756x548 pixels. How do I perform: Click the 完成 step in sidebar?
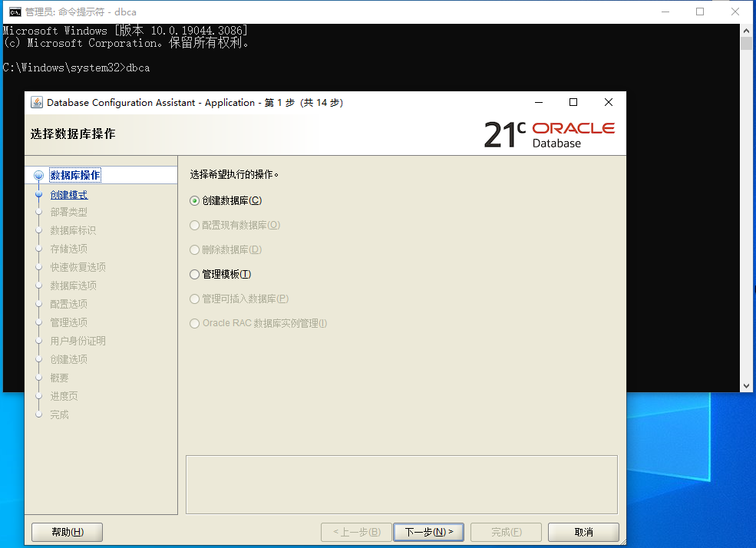pyautogui.click(x=59, y=414)
